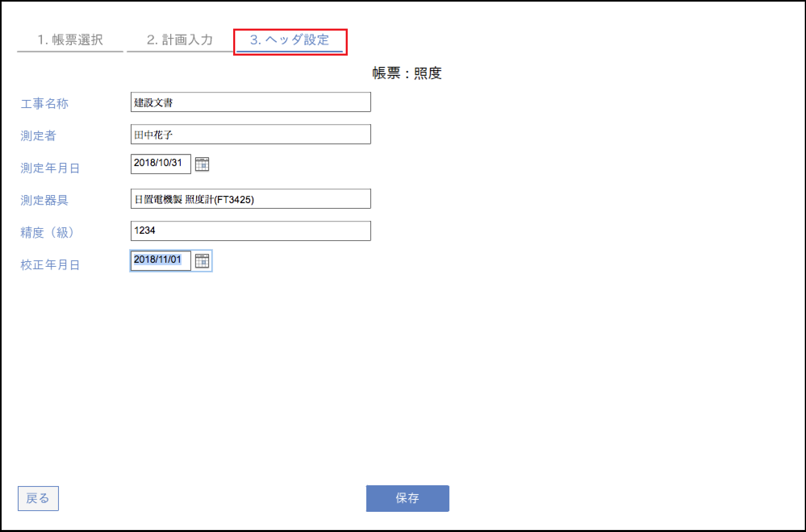The width and height of the screenshot is (806, 532).
Task: Switch to 2. 計画入力 tab
Action: [x=180, y=40]
